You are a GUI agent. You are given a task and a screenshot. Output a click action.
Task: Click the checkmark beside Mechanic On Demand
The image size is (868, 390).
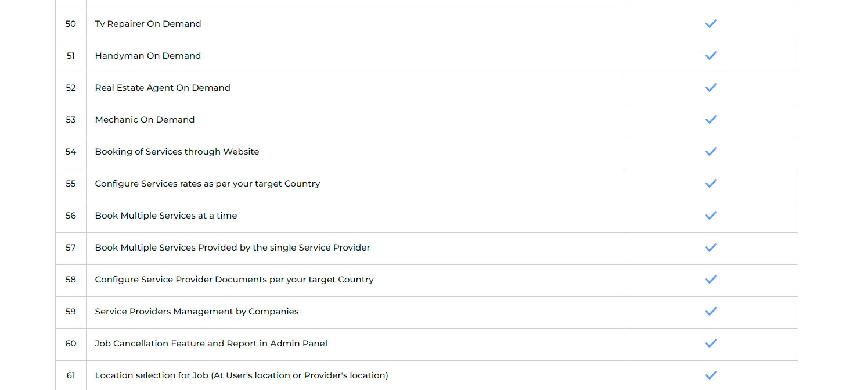click(711, 120)
